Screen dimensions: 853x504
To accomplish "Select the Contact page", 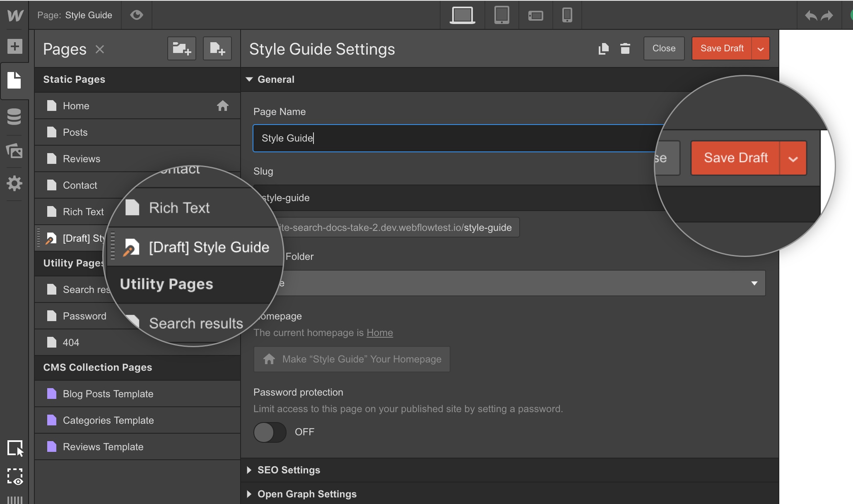I will [80, 185].
